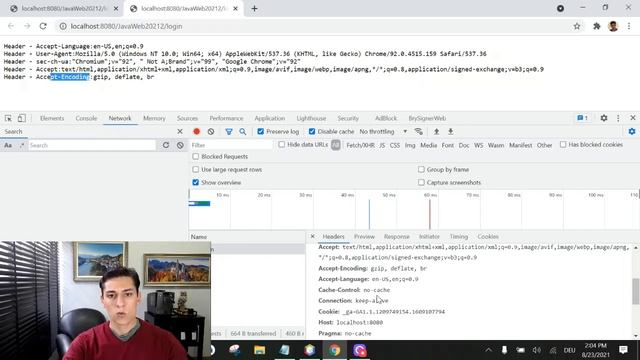Click Import HAR file upload icon
Image resolution: width=640 pixels, height=360 pixels.
436,131
